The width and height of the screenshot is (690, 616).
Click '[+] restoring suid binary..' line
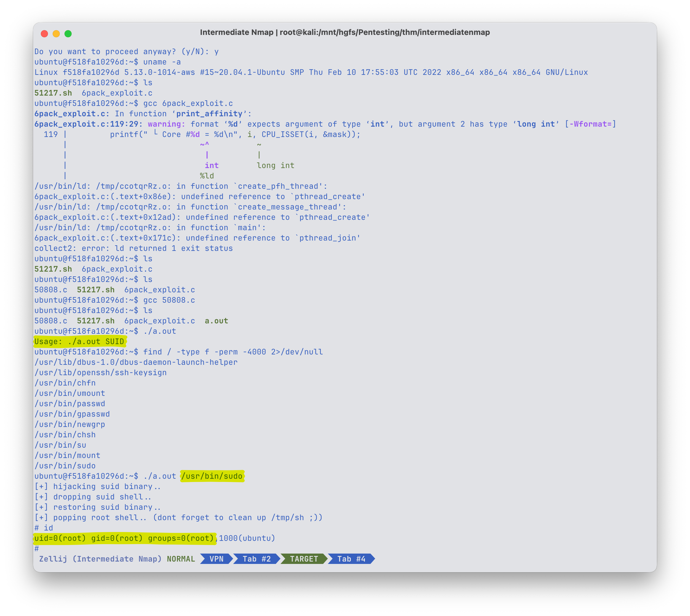pyautogui.click(x=97, y=507)
